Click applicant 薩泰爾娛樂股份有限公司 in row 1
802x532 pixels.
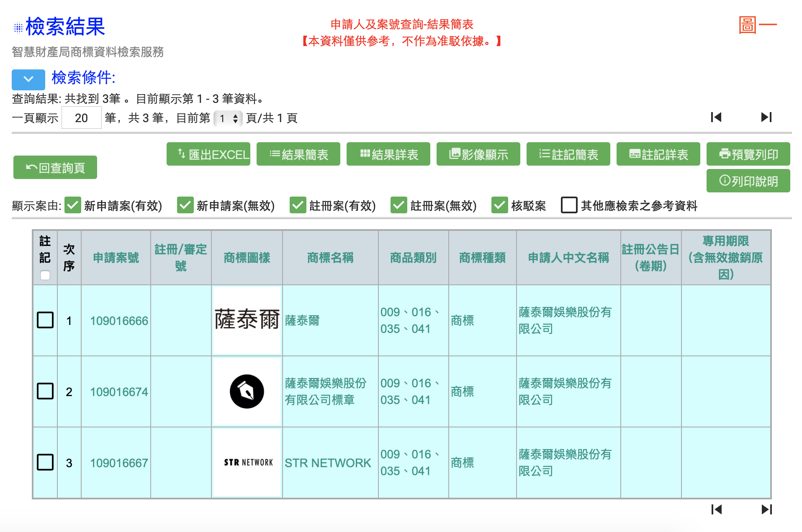coord(565,320)
